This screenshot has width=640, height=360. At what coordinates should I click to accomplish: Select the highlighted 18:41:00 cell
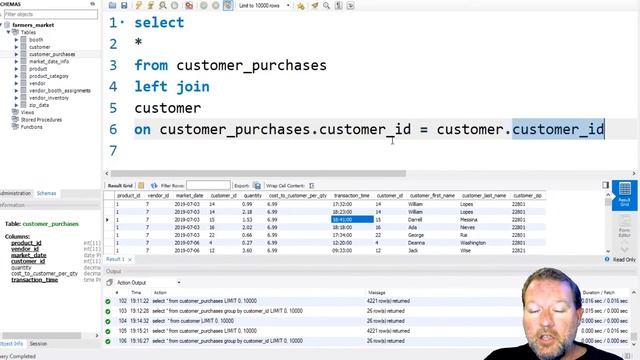[x=352, y=220]
